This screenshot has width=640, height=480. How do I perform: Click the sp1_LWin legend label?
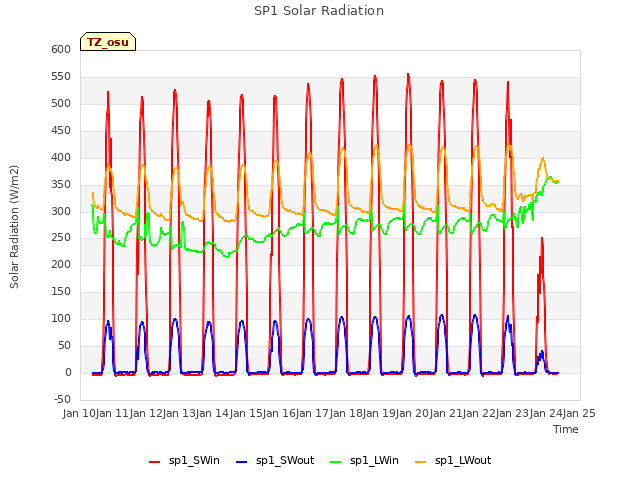(374, 460)
